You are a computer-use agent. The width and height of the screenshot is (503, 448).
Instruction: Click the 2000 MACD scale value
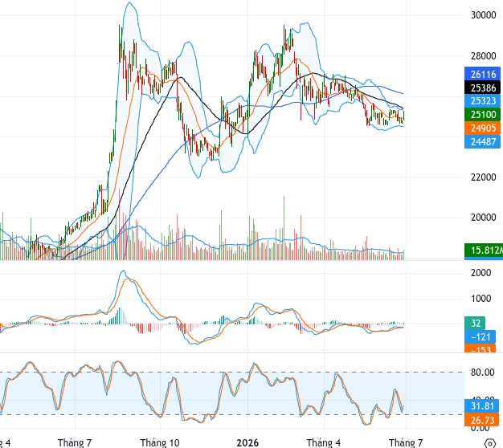[x=481, y=273]
